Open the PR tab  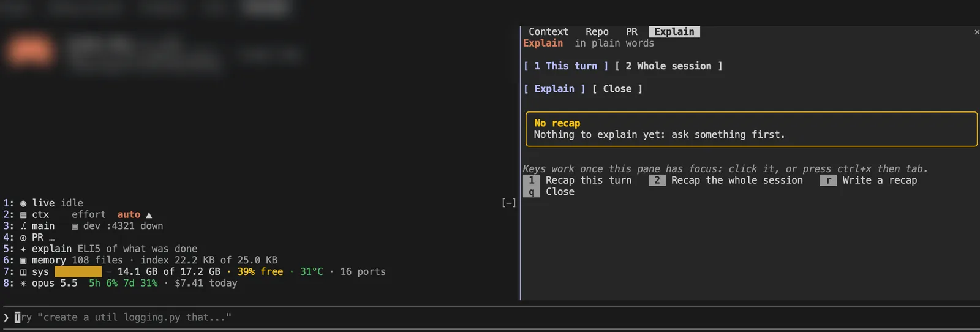[x=631, y=32]
